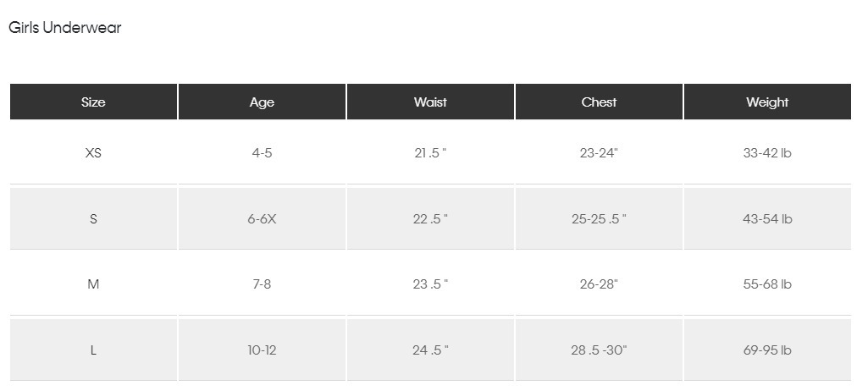Select the Waist column header
Image resolution: width=868 pixels, height=391 pixels.
click(x=430, y=102)
